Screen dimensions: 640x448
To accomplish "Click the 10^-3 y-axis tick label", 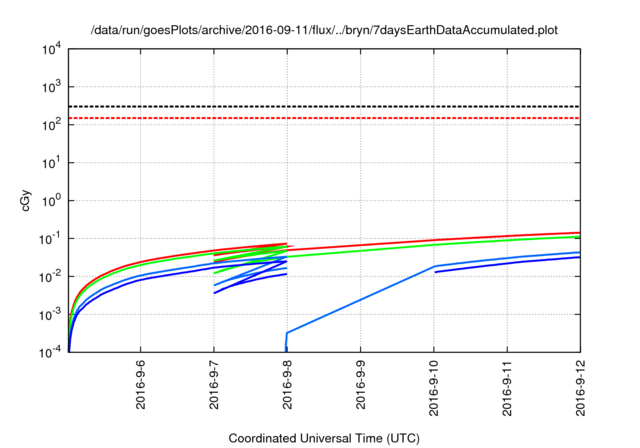I will (50, 315).
